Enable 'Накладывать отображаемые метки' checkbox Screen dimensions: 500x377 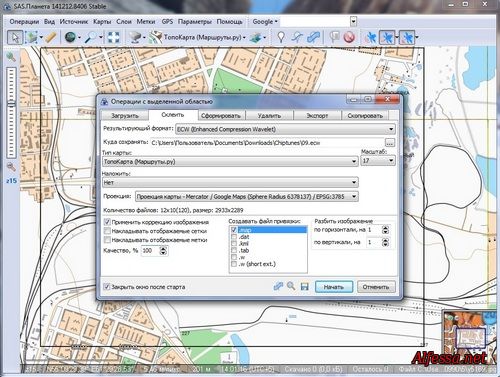point(107,240)
